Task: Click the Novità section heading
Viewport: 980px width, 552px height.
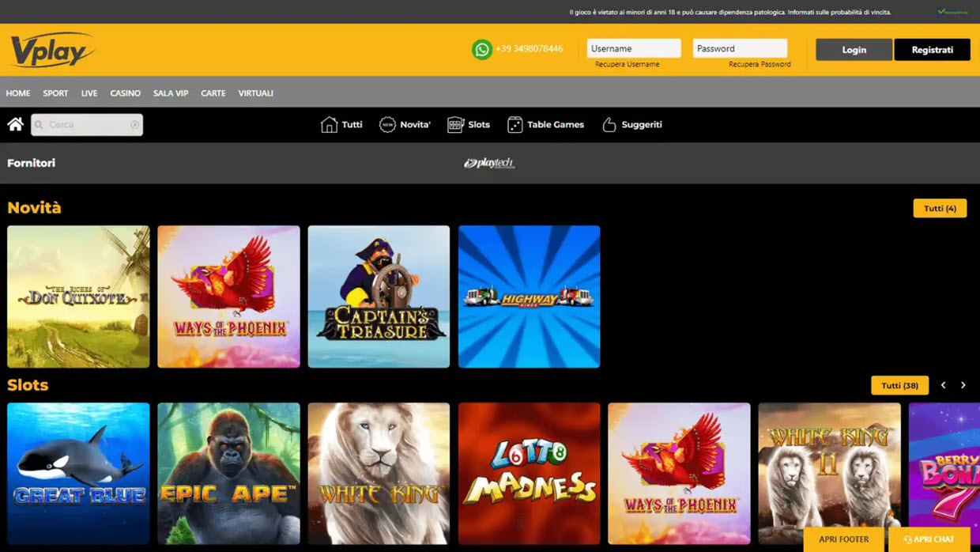Action: (x=34, y=207)
